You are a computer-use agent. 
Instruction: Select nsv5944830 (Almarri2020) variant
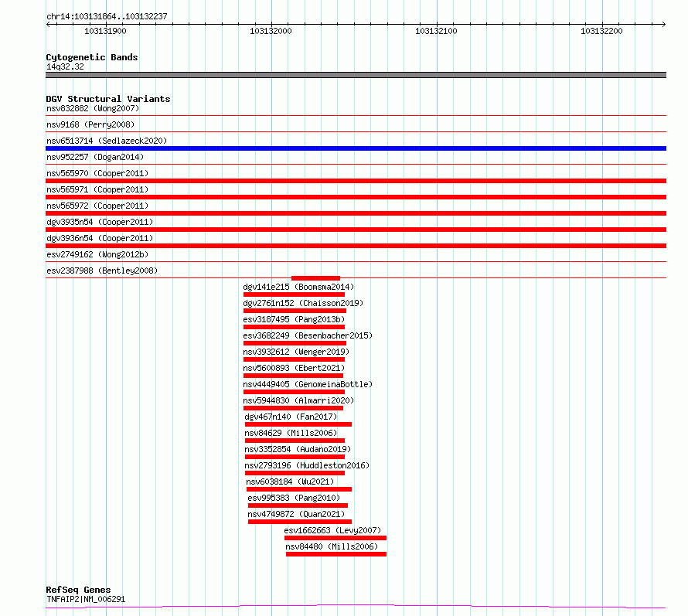tap(298, 400)
